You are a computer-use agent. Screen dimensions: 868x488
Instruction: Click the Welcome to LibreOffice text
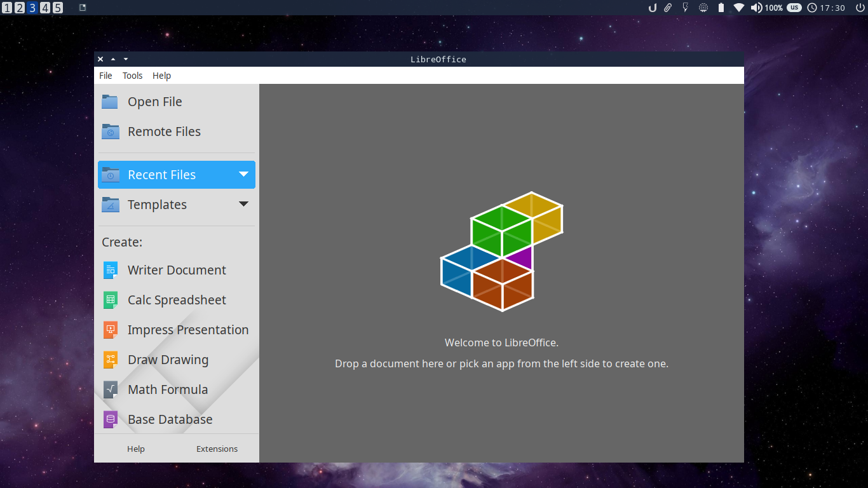501,342
